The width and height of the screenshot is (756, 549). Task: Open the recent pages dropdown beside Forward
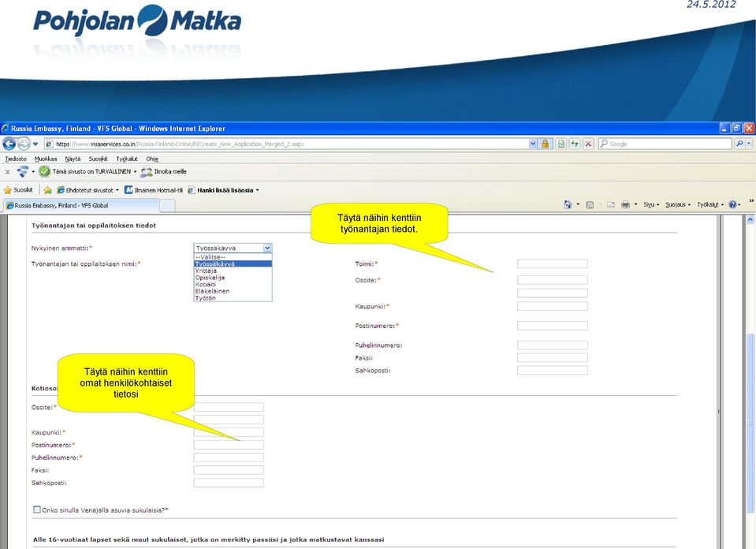point(35,144)
